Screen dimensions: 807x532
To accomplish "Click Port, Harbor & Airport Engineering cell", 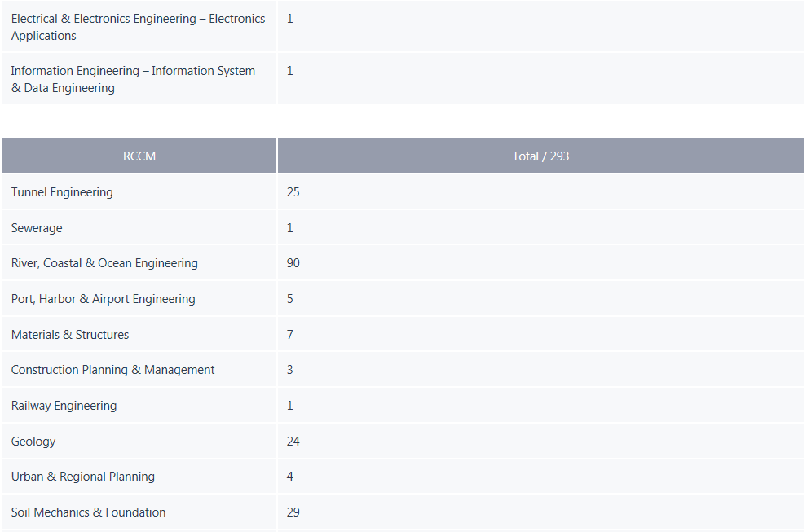I will [139, 298].
